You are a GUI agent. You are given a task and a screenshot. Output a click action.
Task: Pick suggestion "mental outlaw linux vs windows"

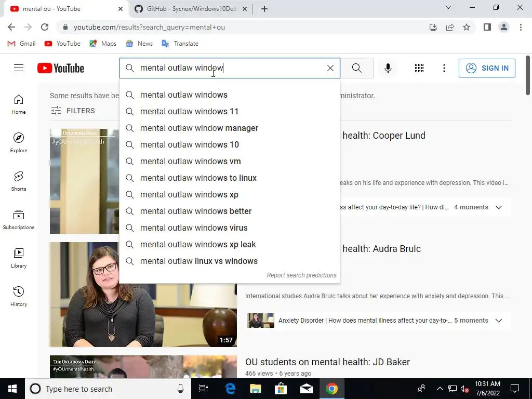click(x=229, y=261)
